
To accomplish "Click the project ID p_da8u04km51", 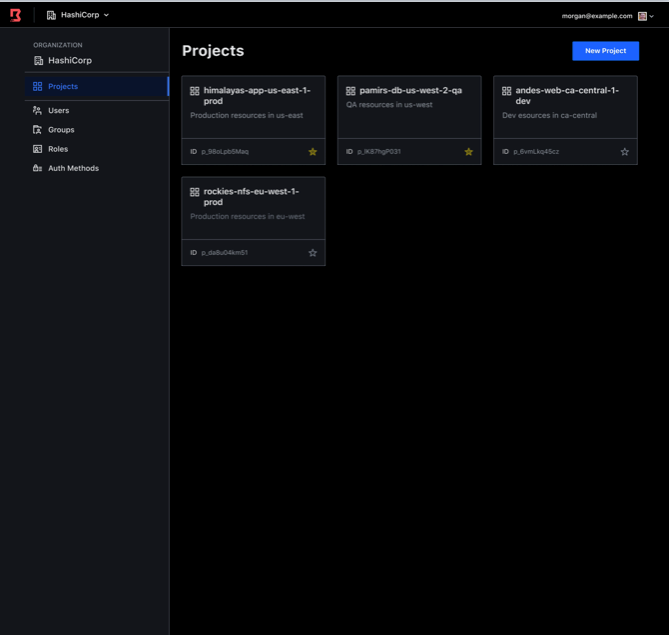I will pos(224,253).
